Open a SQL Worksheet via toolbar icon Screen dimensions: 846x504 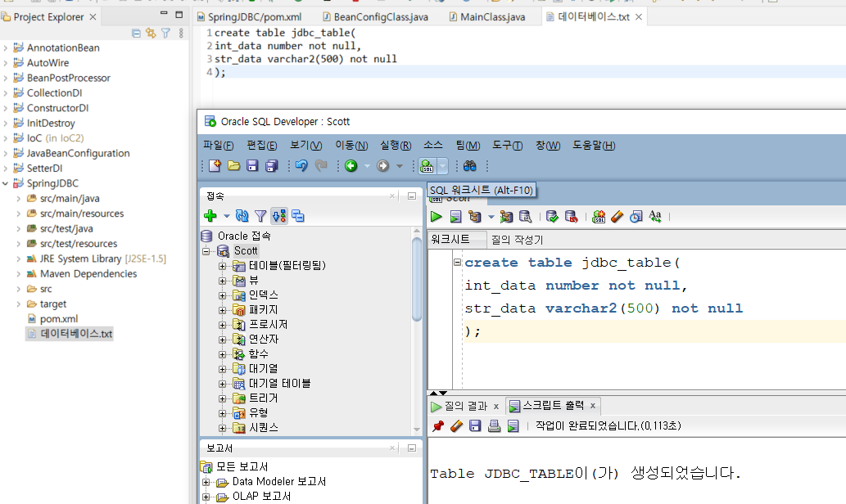[x=428, y=166]
